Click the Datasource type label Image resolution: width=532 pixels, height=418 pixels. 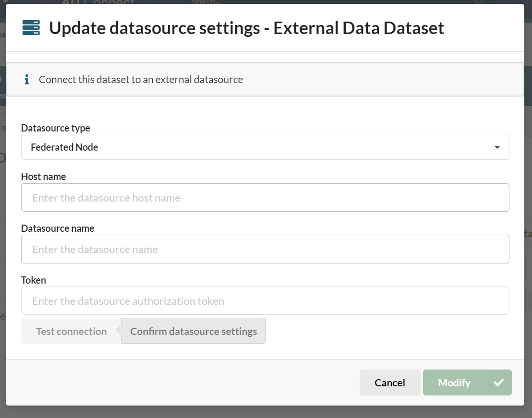coord(56,128)
